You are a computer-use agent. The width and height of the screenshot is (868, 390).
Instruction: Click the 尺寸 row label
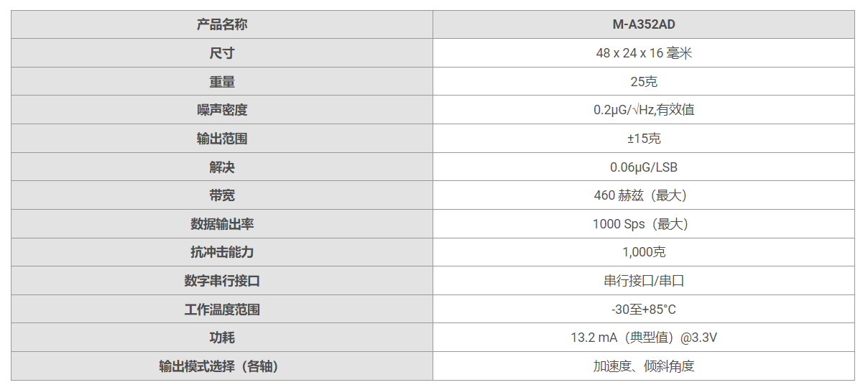coord(222,53)
